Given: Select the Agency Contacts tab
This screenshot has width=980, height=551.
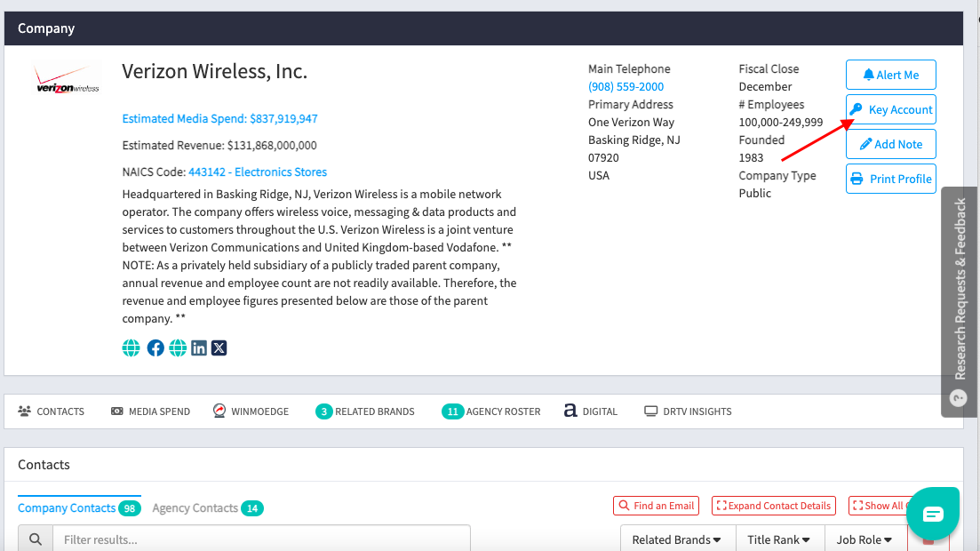Looking at the screenshot, I should [208, 507].
